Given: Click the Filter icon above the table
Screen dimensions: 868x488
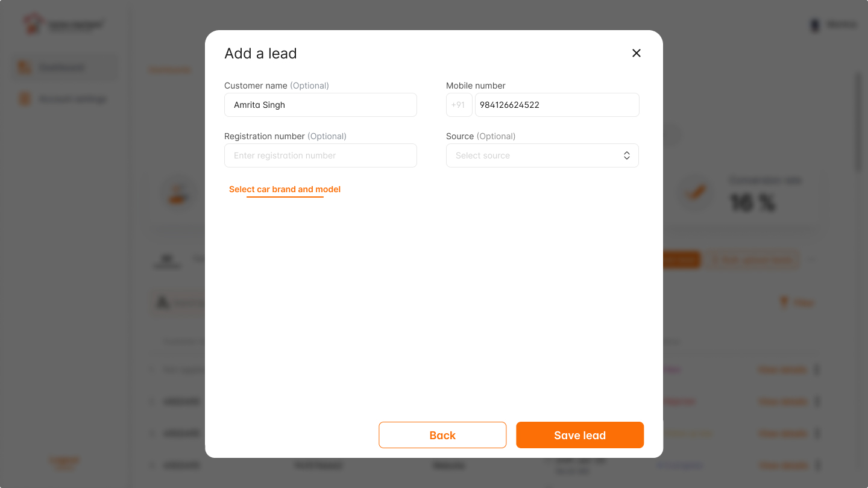Looking at the screenshot, I should 784,302.
